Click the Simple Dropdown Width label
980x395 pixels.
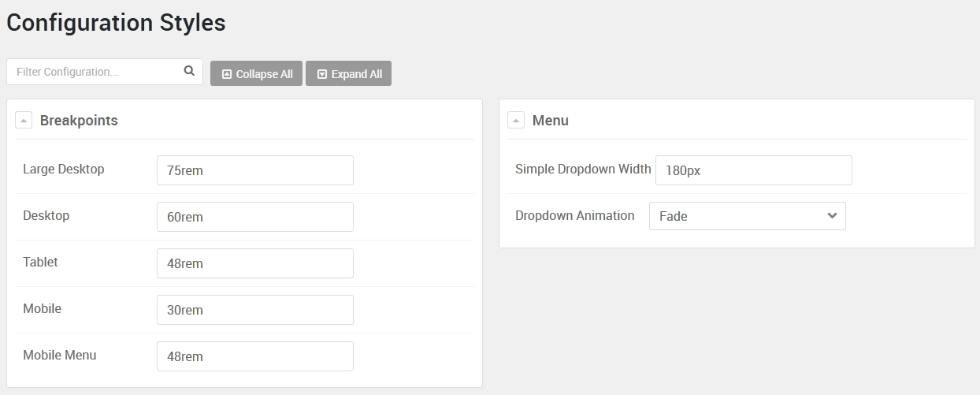(x=583, y=169)
